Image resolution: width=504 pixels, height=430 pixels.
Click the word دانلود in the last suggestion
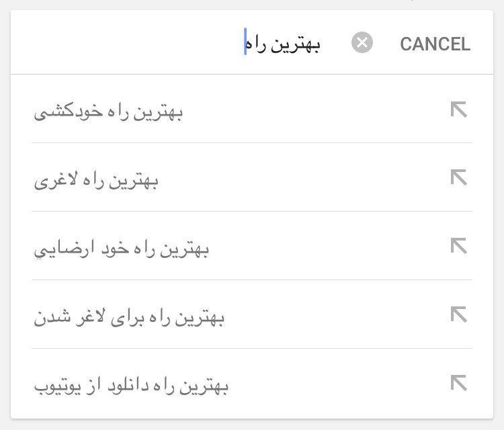tap(124, 386)
